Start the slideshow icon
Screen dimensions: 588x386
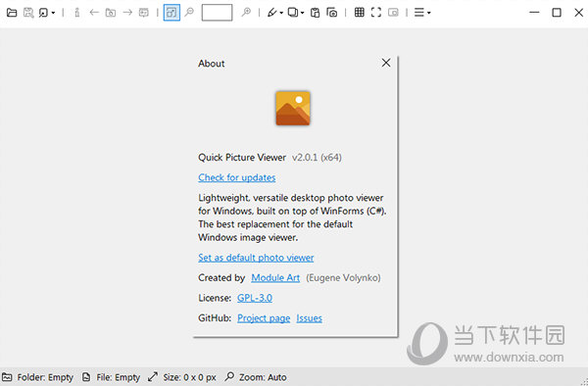(144, 13)
